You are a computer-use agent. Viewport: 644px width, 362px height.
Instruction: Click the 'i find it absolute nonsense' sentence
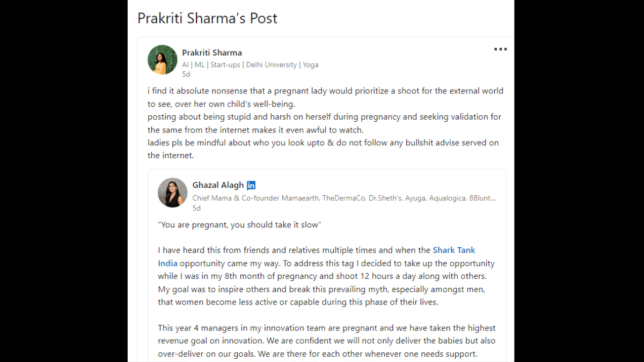point(326,97)
